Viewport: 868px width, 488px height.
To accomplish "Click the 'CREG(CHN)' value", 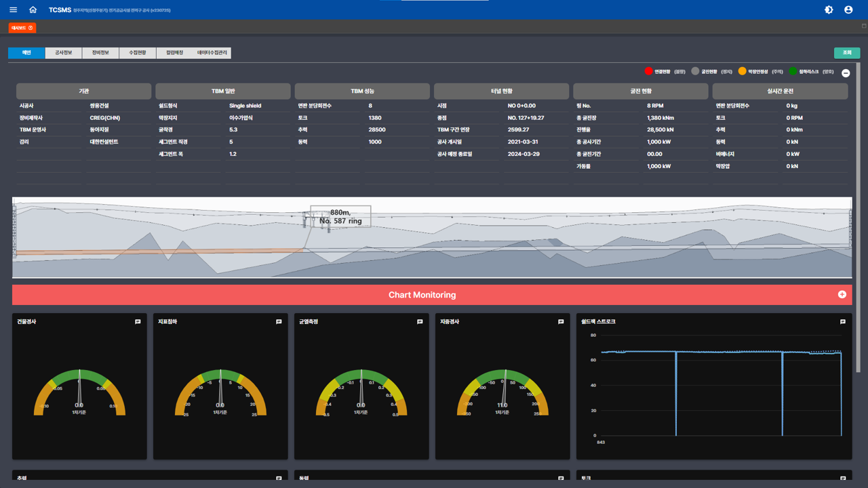I will click(x=105, y=118).
